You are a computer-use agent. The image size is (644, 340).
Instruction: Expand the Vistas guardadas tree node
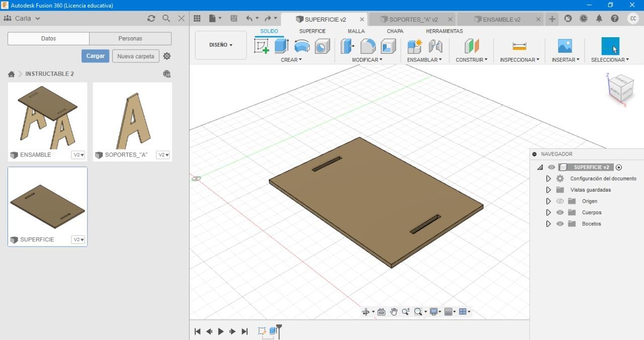548,190
